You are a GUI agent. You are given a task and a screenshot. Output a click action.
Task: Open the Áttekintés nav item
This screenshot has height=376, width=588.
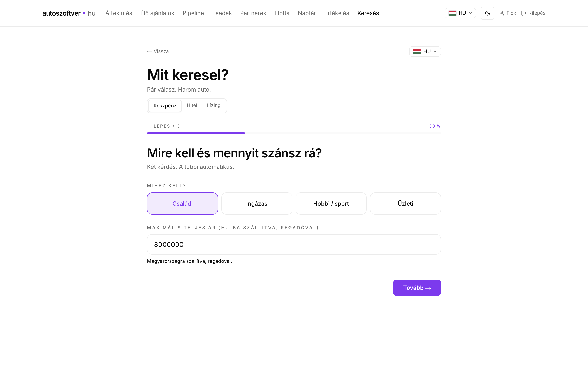[x=119, y=13]
